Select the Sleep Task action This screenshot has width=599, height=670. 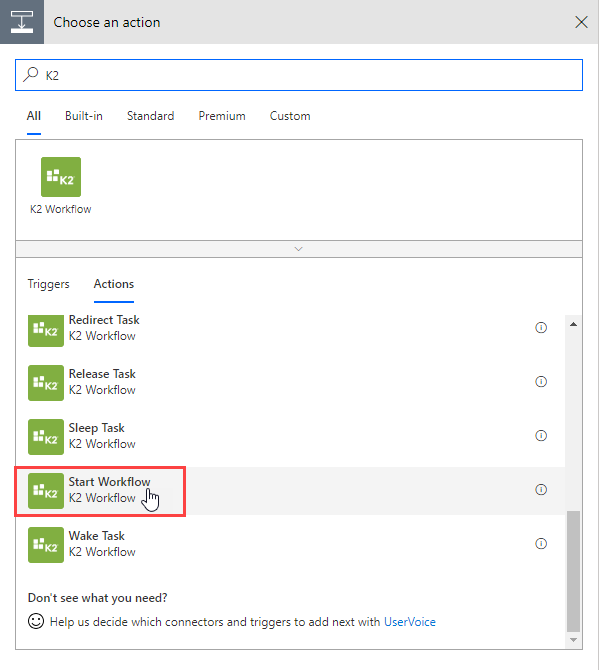pos(290,437)
